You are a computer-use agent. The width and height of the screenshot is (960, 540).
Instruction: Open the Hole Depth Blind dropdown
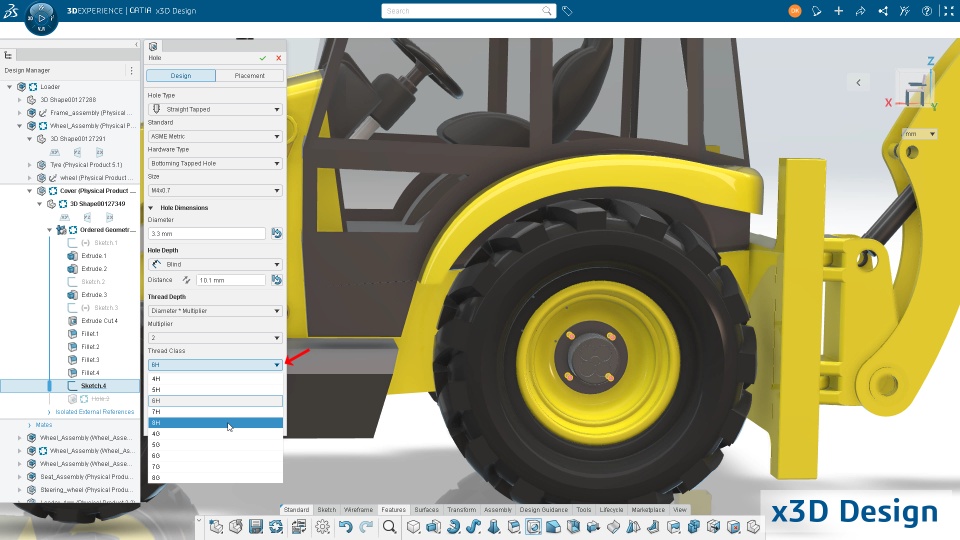point(215,264)
